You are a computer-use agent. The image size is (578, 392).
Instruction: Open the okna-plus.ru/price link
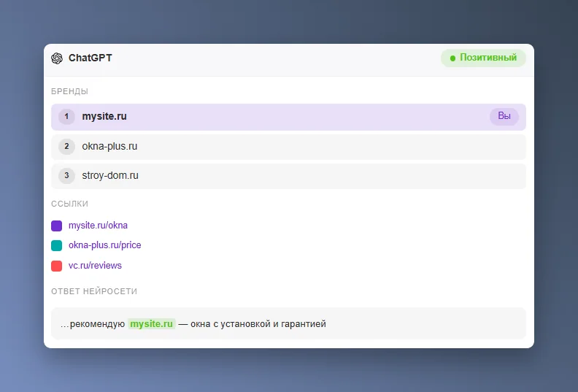(x=104, y=245)
